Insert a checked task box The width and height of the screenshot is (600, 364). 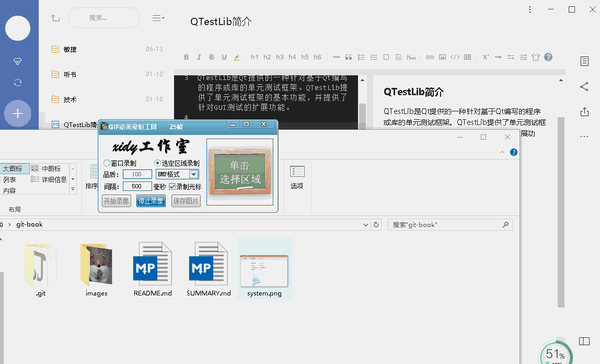coord(399,57)
